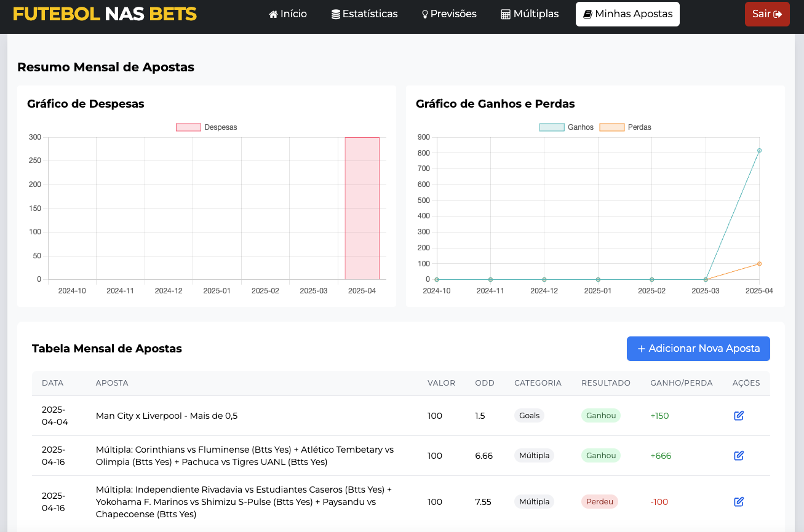The width and height of the screenshot is (804, 532).
Task: Click the home icon beside Início
Action: (x=274, y=14)
